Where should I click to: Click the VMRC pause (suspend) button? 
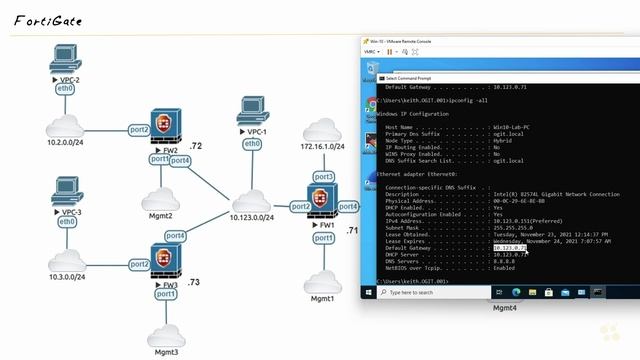[x=389, y=52]
